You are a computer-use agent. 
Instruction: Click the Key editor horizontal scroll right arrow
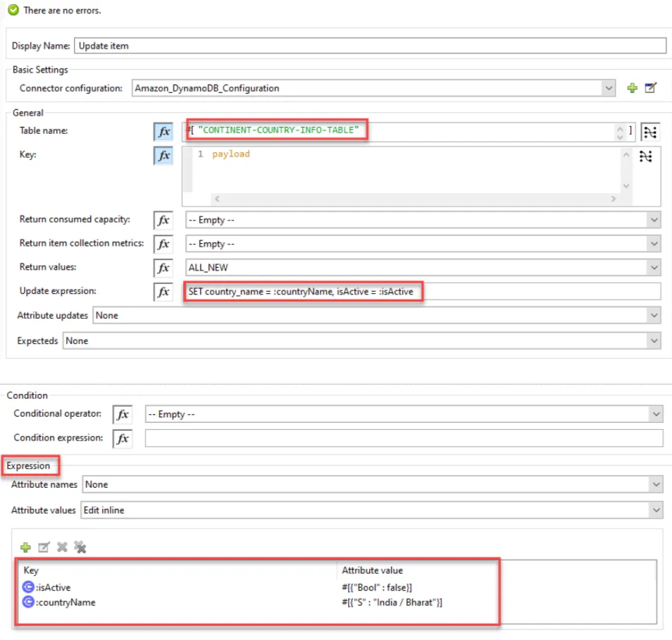[614, 199]
